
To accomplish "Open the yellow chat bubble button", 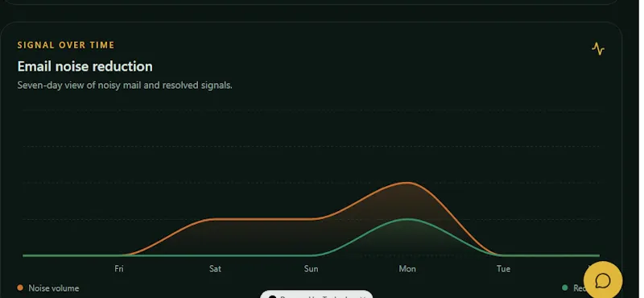I will [x=602, y=281].
